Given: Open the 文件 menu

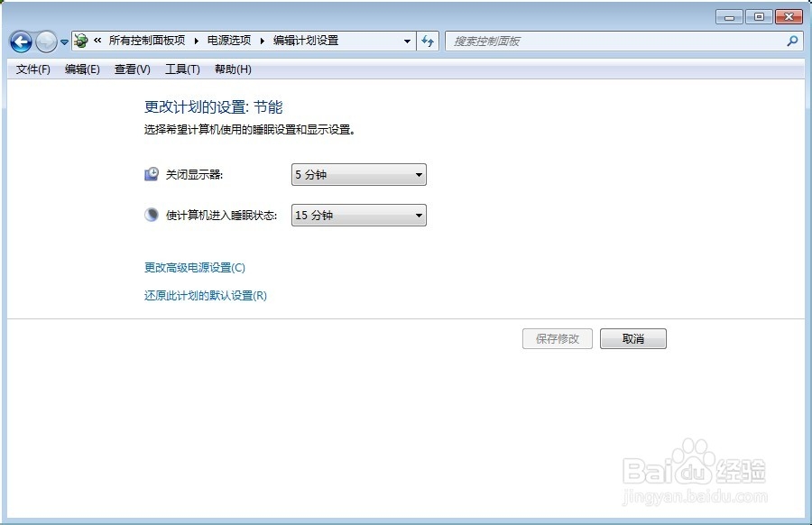Looking at the screenshot, I should [x=32, y=69].
